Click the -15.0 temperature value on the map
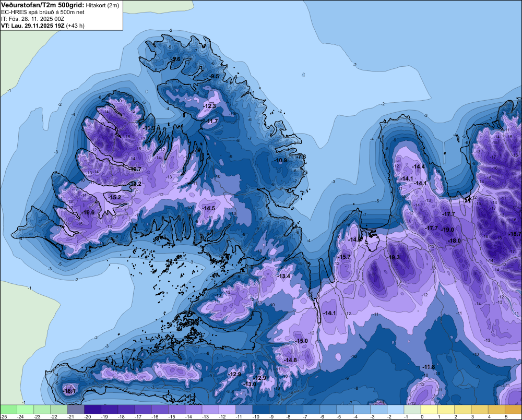 (x=301, y=341)
